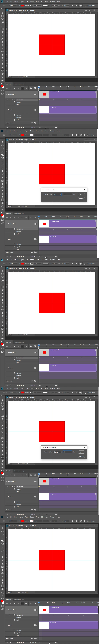Click the foreground color swatch in the 5.00 fps window
99x644 pixels.
[2, 601]
